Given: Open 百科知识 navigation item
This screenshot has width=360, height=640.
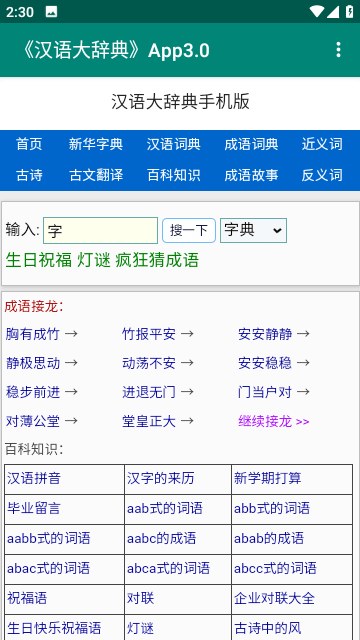Looking at the screenshot, I should [174, 176].
